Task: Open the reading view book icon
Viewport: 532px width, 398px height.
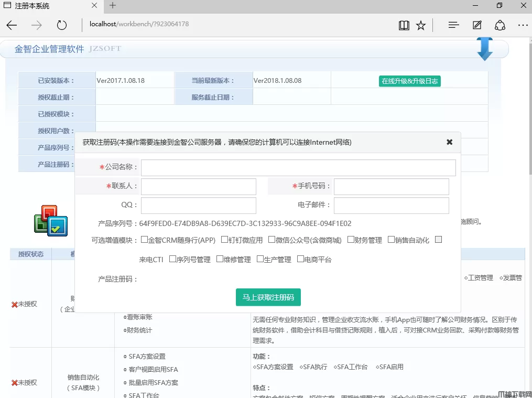Action: [404, 25]
